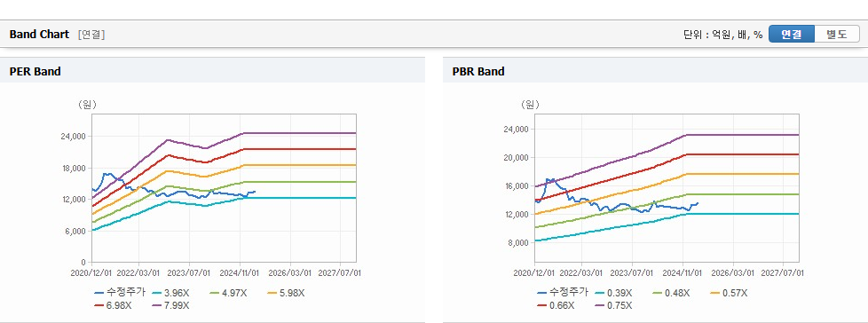
Task: Click the red 0.66X line in PBR chart
Action: 742,154
